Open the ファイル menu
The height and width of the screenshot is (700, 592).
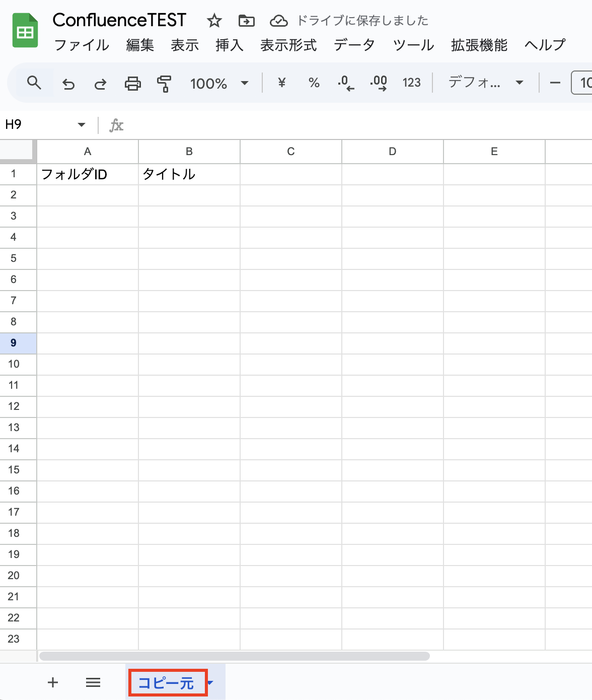(x=82, y=45)
